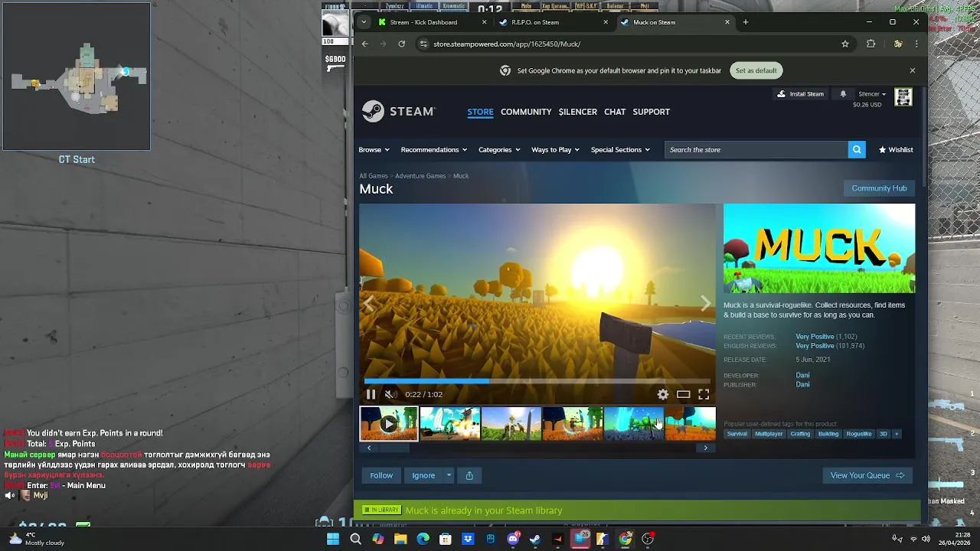Open File Explorer from the taskbar
The image size is (980, 551).
tap(400, 539)
